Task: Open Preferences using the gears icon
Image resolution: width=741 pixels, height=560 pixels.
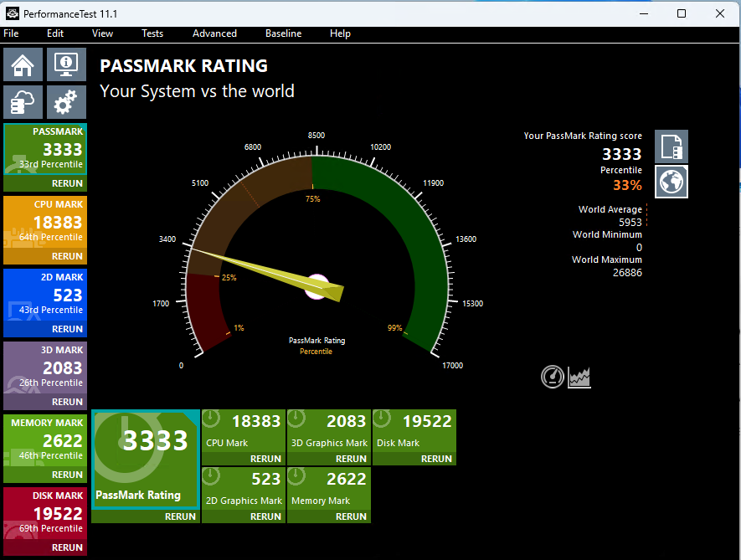Action: tap(65, 101)
